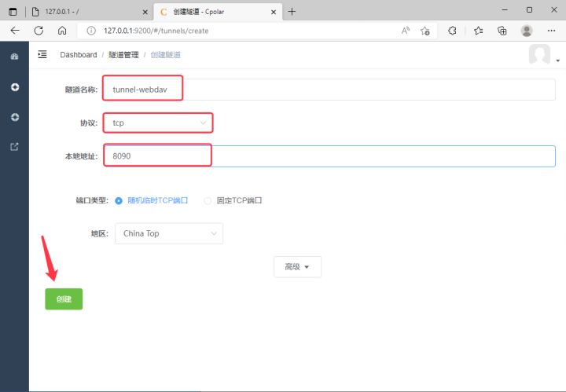Click the 隧道管理 breadcrumb

tap(123, 55)
